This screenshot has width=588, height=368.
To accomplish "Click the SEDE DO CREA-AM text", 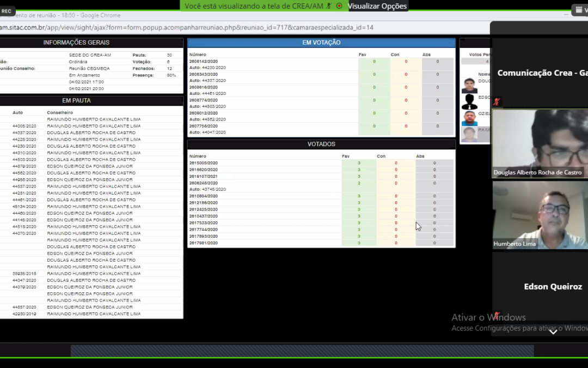I will (x=90, y=55).
